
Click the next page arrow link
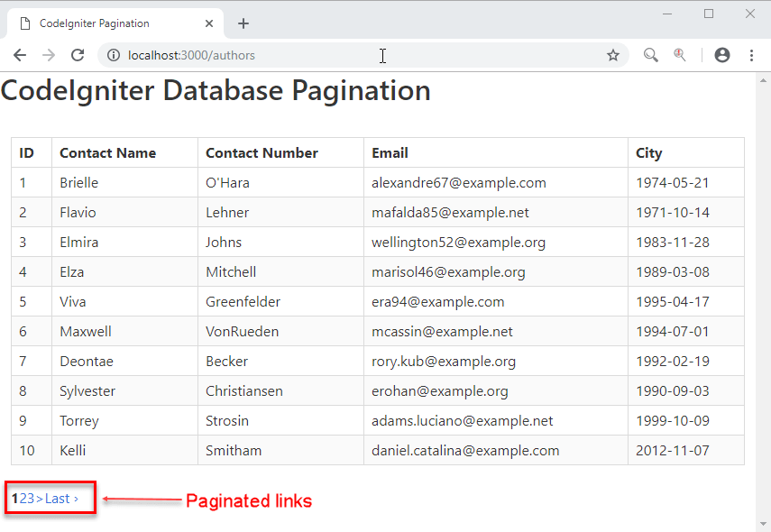tap(40, 499)
